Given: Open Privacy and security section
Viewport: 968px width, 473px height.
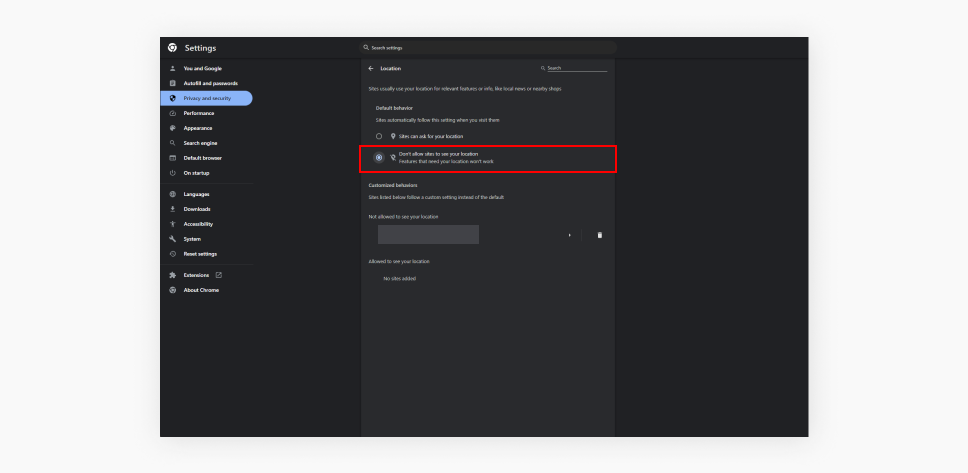Looking at the screenshot, I should [x=207, y=98].
